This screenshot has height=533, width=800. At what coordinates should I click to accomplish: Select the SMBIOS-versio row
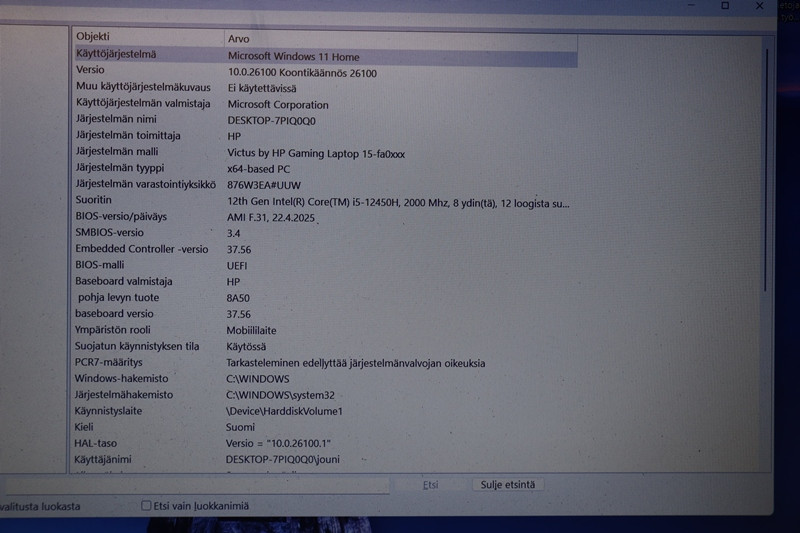tap(326, 233)
